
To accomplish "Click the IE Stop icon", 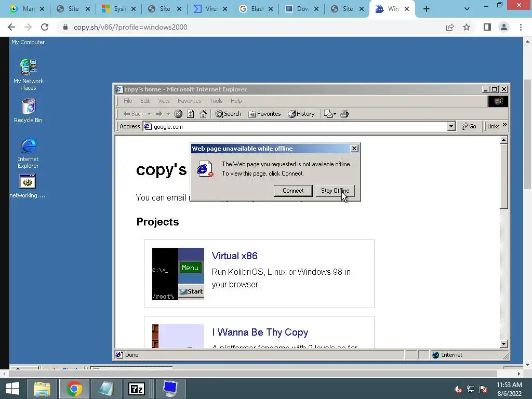I will 178,114.
